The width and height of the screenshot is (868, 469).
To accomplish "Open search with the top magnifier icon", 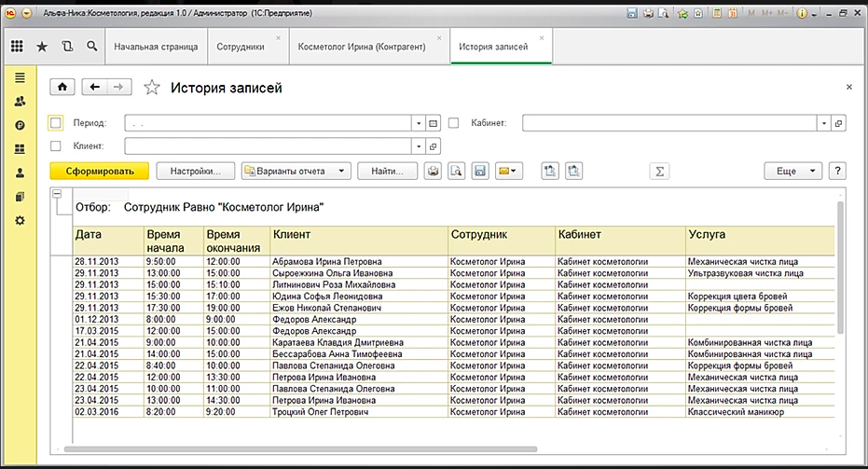I will point(91,46).
